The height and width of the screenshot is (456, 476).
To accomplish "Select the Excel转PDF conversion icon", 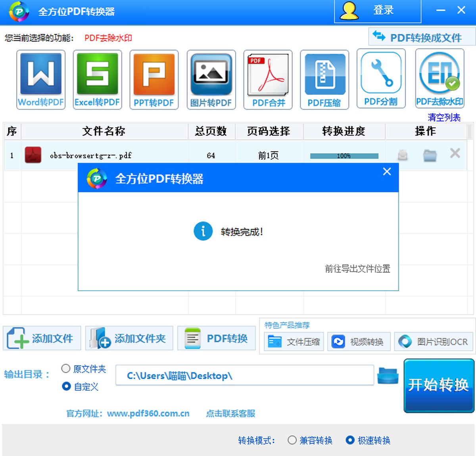I will point(97,79).
